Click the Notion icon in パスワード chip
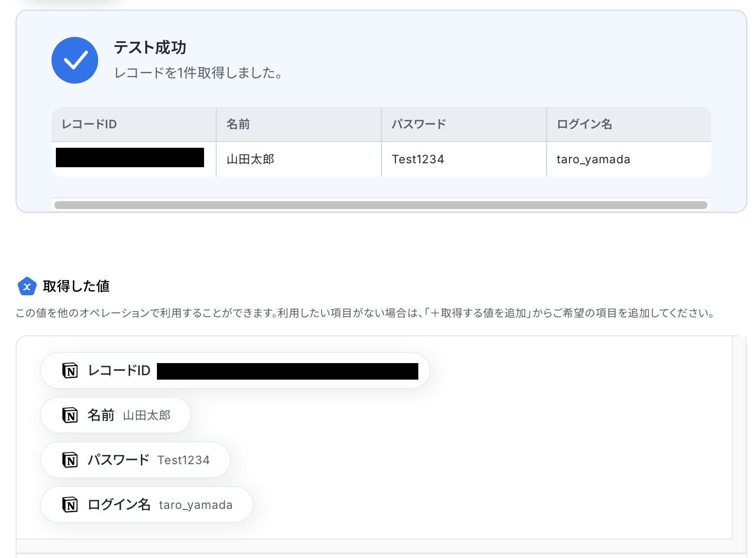 (x=70, y=460)
